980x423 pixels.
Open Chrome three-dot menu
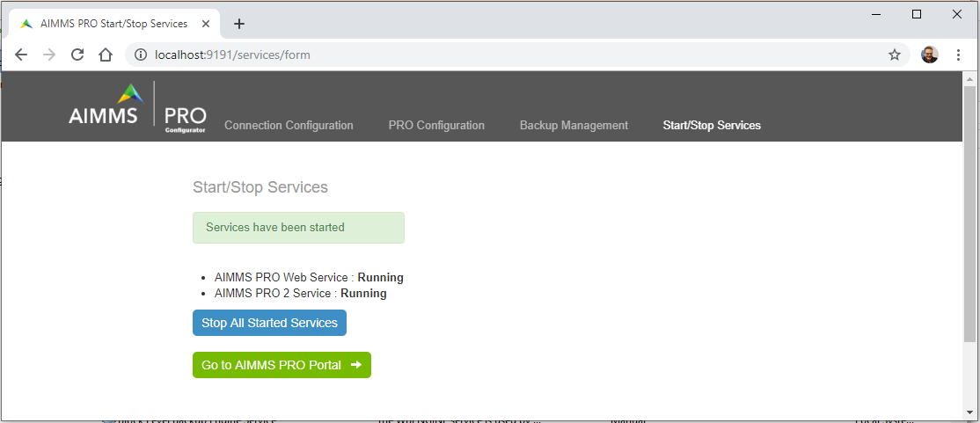point(958,55)
